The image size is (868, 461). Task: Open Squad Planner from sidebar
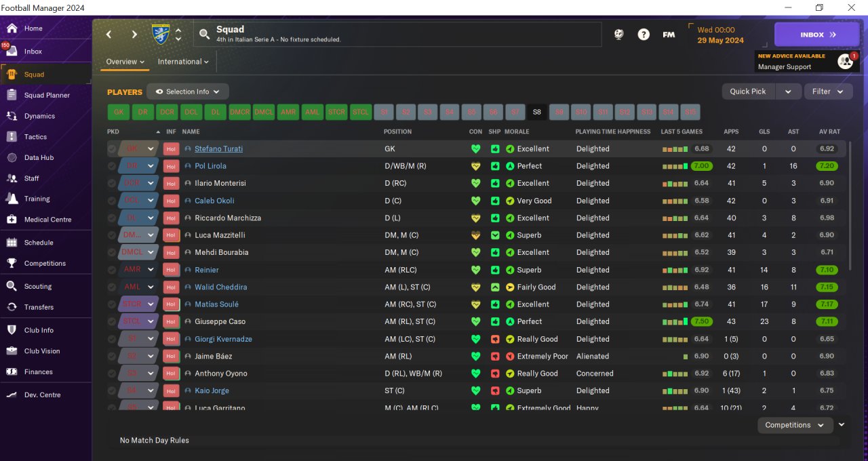12,96
